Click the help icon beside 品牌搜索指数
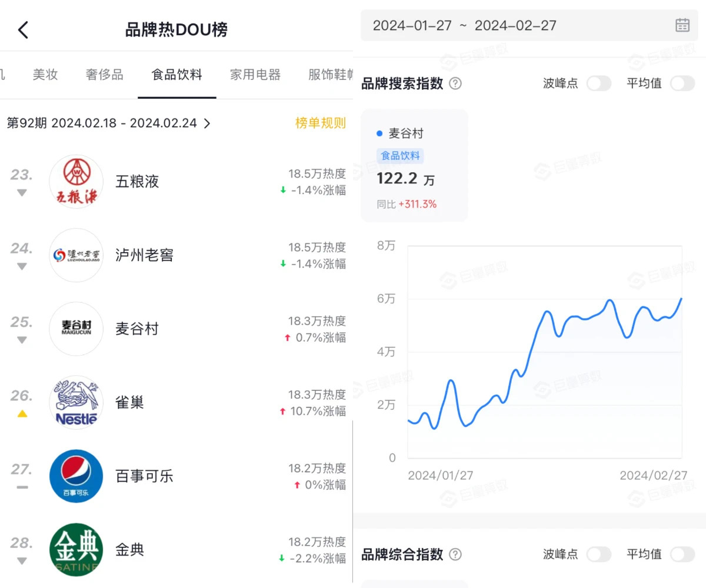 (x=455, y=83)
